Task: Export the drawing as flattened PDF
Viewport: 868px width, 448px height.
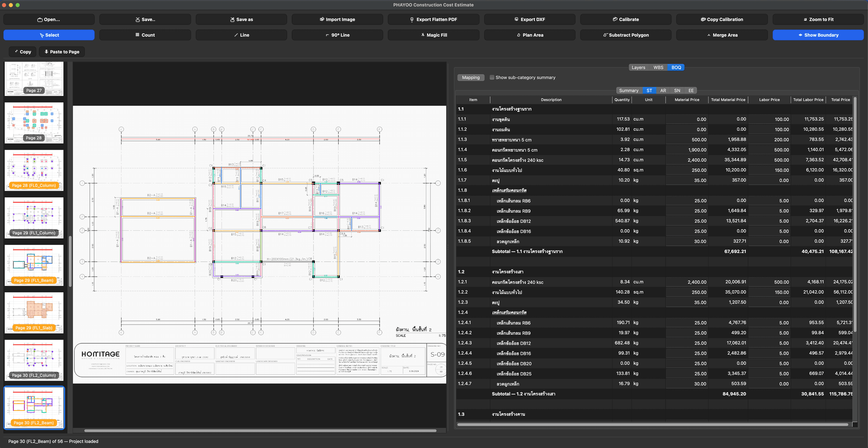Action: click(433, 19)
